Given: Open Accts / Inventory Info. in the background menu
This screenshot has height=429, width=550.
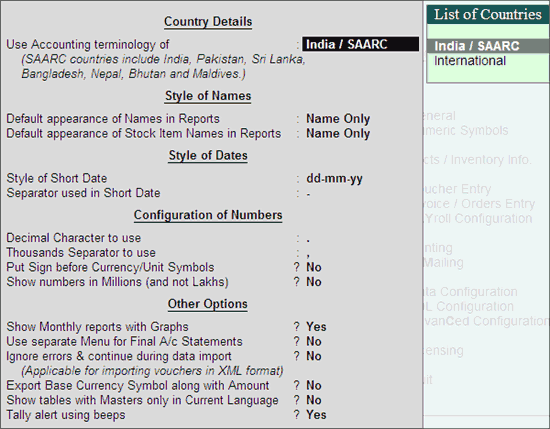Looking at the screenshot, I should pos(478,160).
